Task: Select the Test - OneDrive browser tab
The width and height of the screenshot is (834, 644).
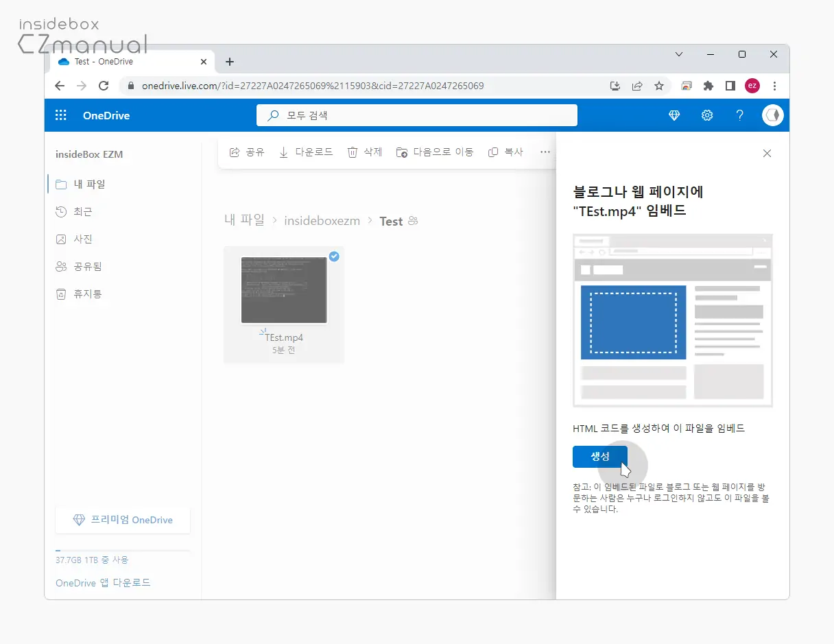Action: tap(132, 62)
